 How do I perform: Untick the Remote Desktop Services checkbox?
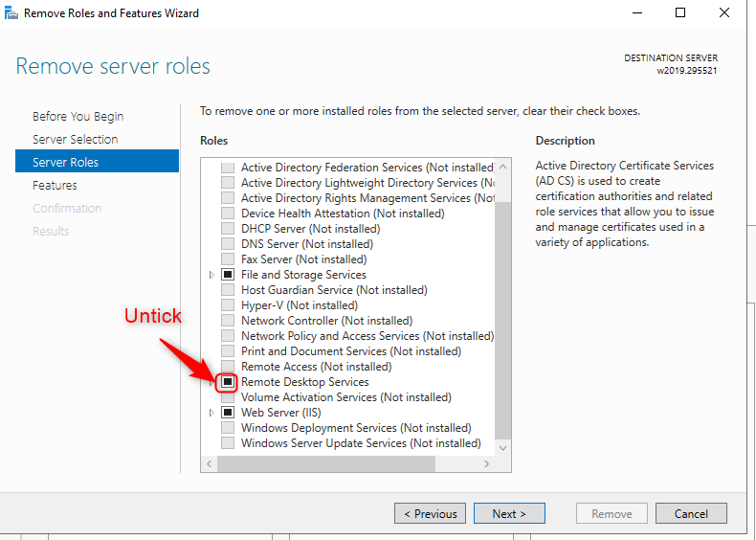click(228, 382)
